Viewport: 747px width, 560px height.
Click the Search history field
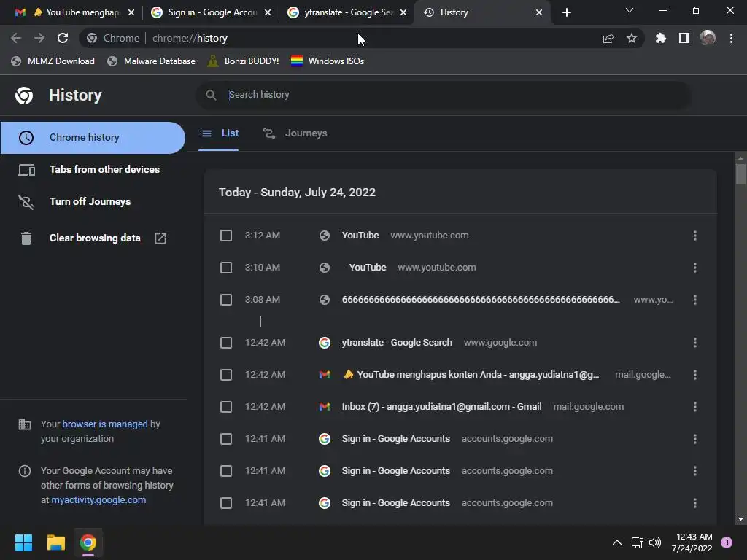click(443, 95)
